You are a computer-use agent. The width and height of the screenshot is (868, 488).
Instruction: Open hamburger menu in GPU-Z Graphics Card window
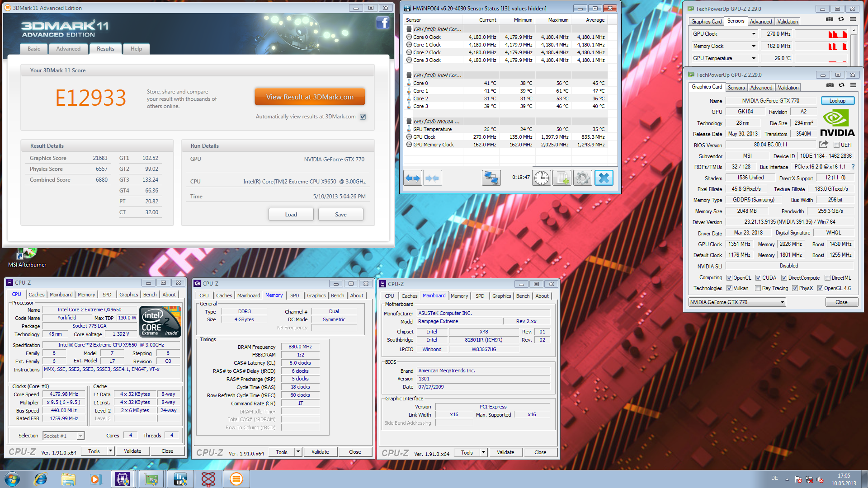click(853, 85)
